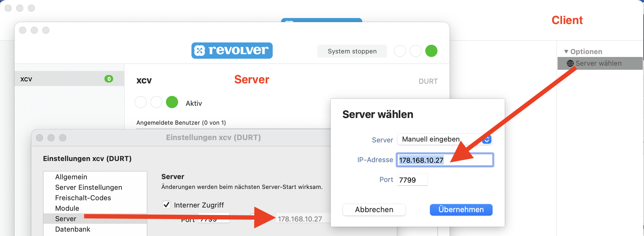Collapse the Optionen section triangle
The height and width of the screenshot is (236, 644).
pos(566,52)
